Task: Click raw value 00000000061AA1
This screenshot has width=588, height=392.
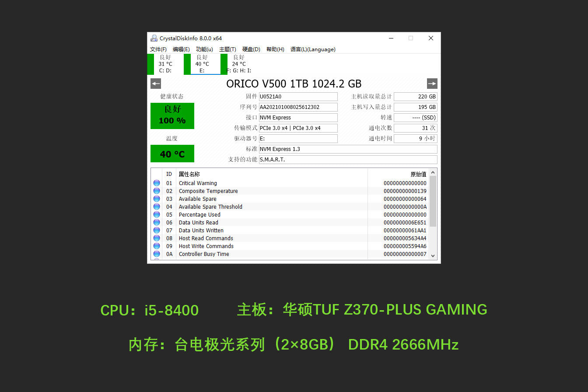Action: tap(405, 231)
